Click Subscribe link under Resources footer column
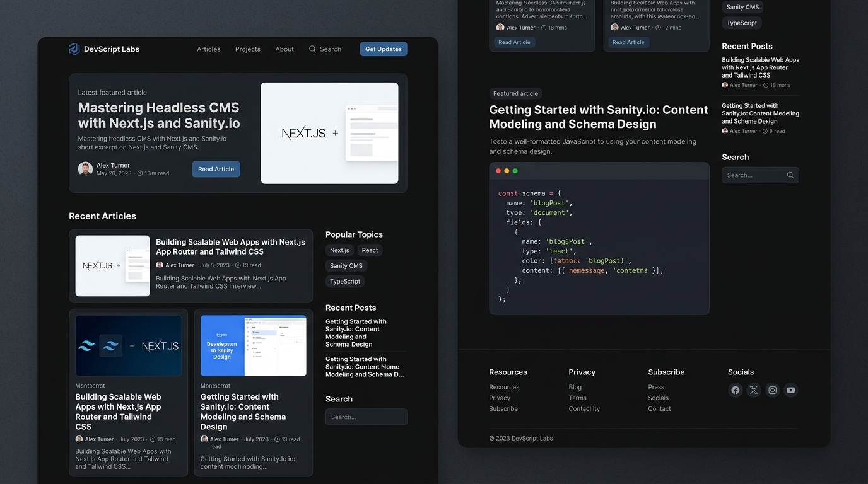 coord(503,408)
